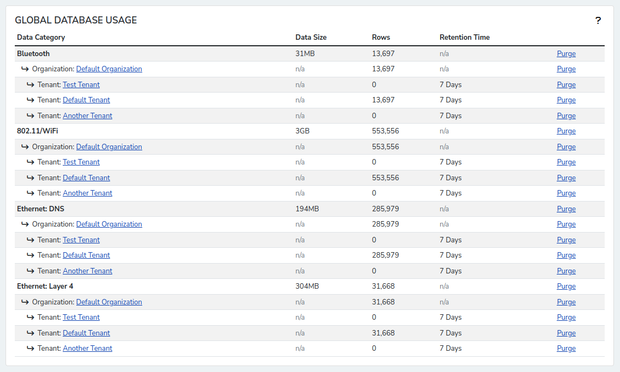Click the GLOBAL DATABASE USAGE heading
Screen dimensions: 620x372
76,20
